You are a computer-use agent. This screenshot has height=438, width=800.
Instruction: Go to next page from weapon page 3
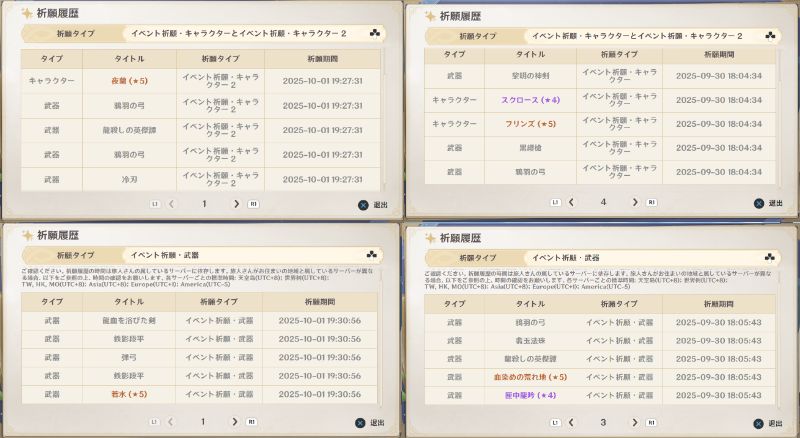[x=635, y=423]
